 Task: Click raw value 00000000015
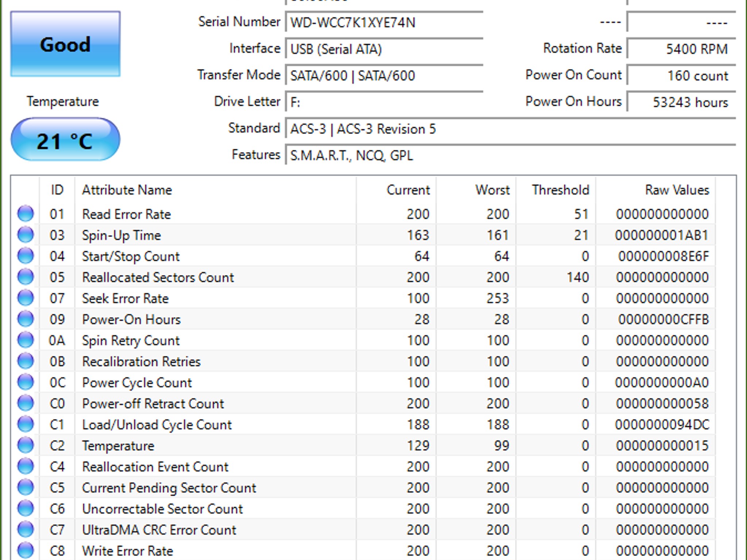coord(662,446)
